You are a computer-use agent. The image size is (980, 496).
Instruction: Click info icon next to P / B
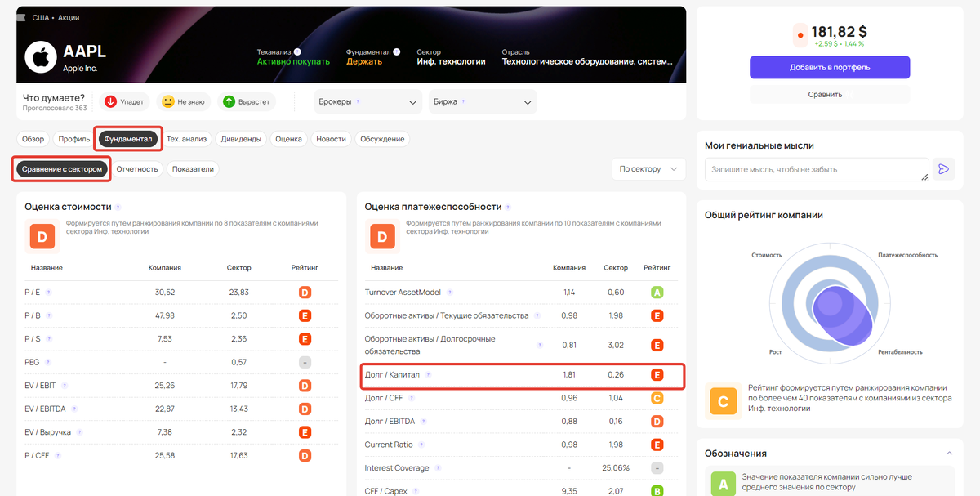click(x=49, y=315)
